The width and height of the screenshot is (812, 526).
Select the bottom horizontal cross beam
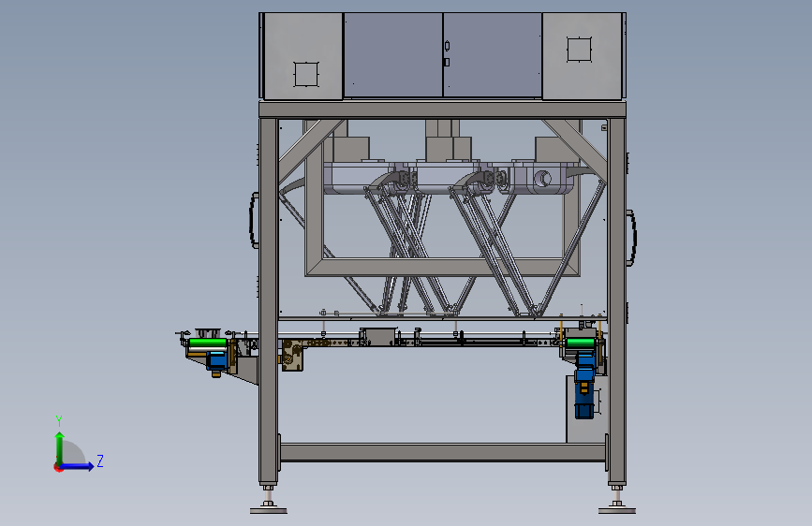(443, 452)
